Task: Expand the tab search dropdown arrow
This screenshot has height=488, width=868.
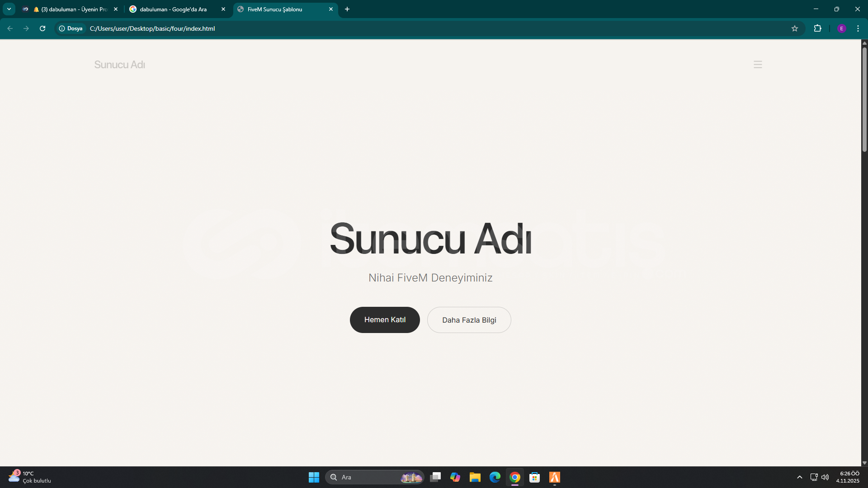Action: tap(9, 9)
